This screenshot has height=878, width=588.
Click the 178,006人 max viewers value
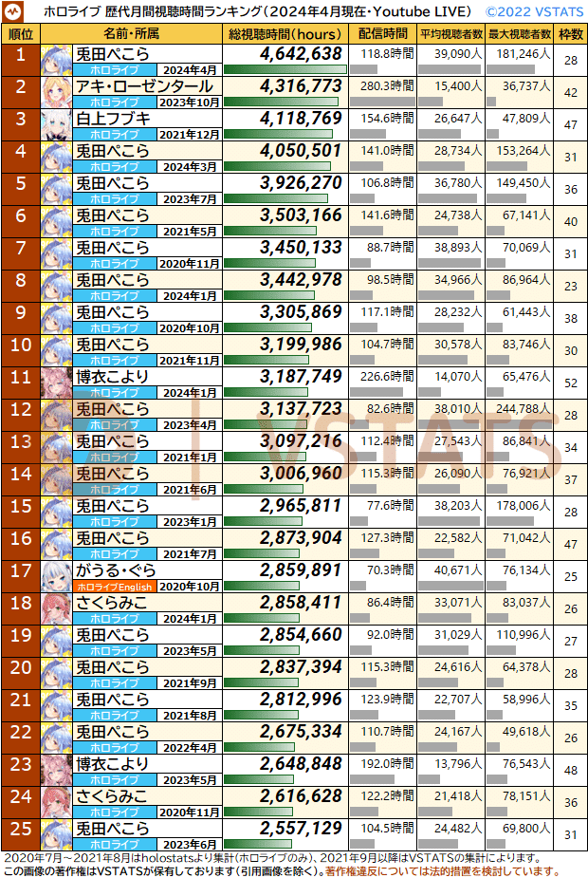click(524, 506)
